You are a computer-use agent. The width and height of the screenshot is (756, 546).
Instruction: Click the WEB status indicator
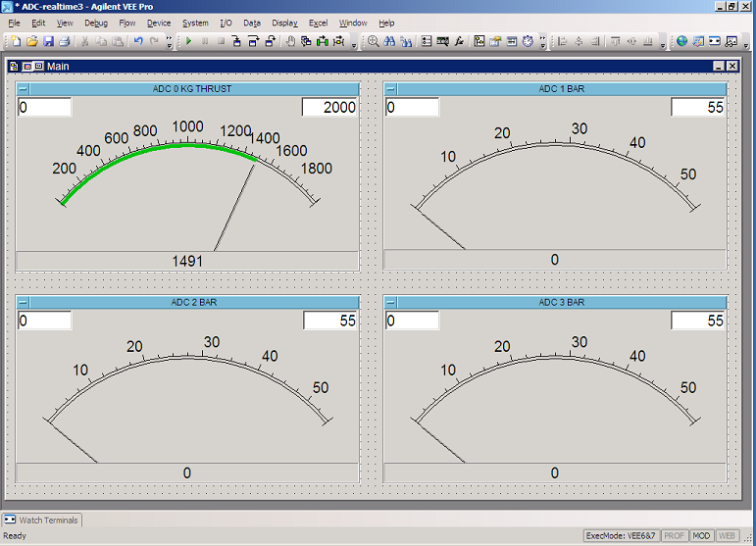pyautogui.click(x=727, y=536)
